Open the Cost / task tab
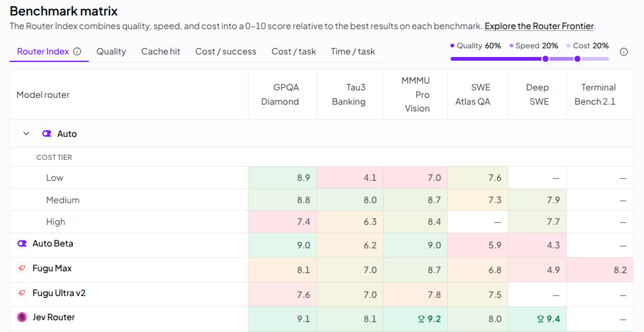 pos(294,51)
